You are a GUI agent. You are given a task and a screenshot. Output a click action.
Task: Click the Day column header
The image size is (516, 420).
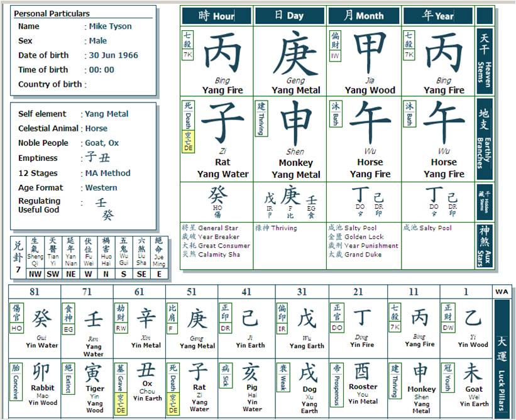click(290, 16)
